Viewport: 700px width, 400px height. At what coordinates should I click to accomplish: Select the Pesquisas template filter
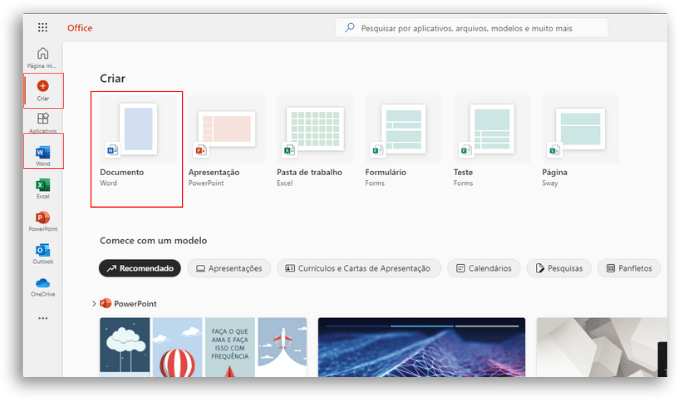[x=559, y=268]
